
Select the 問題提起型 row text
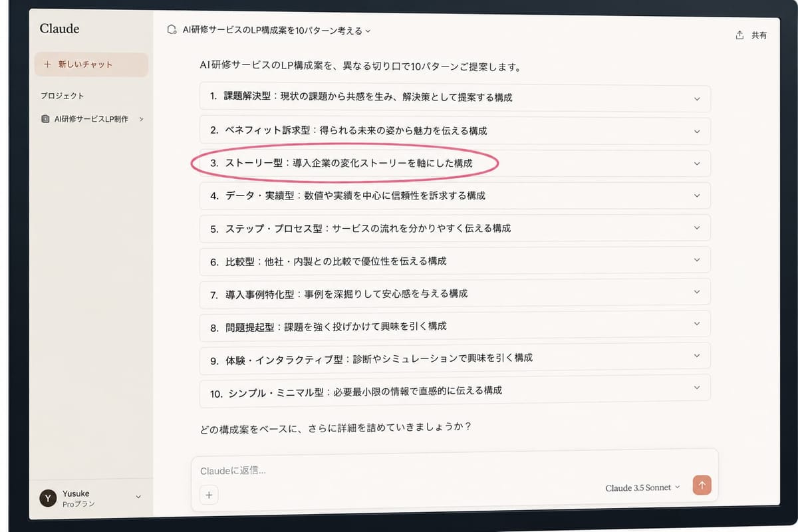coord(328,327)
